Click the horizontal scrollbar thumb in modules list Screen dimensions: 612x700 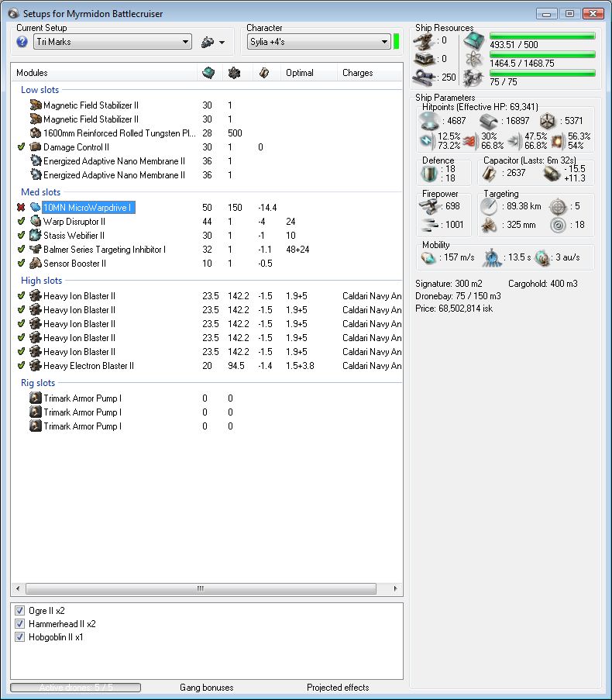pos(201,588)
